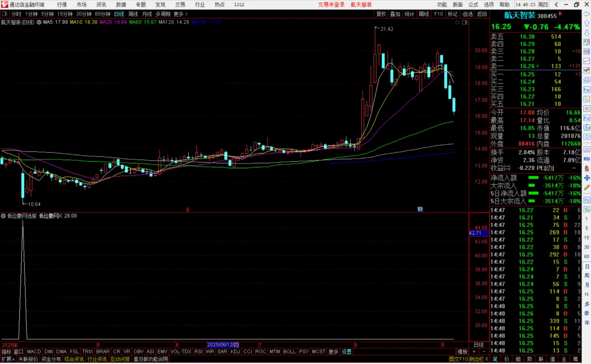Viewport: 591px width, 364px height.
Task: Click the title bar left chevron navigation icon
Action: pos(557,4)
